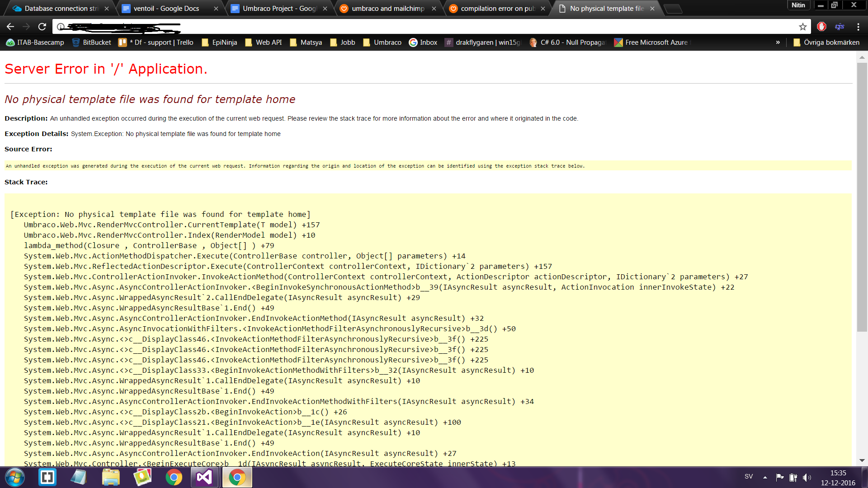Click scrollbar down arrow
Viewport: 868px width, 488px height.
(x=862, y=460)
